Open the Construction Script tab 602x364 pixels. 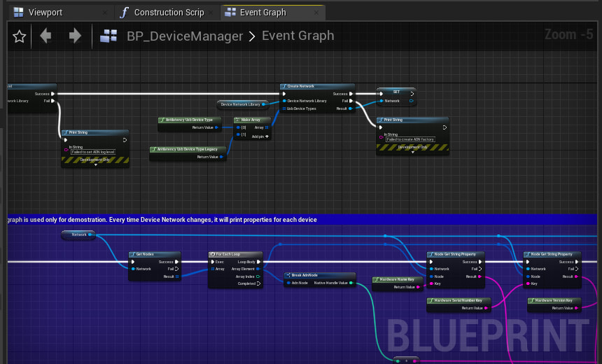[169, 13]
